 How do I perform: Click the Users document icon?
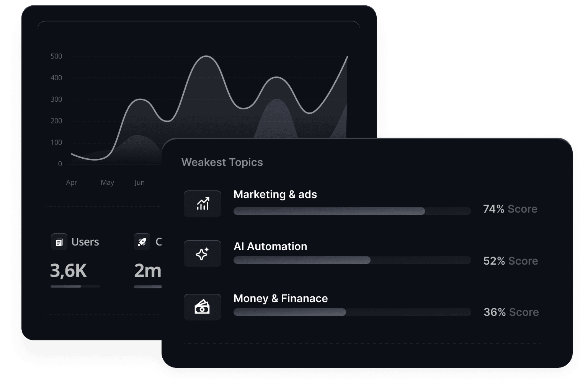(59, 242)
